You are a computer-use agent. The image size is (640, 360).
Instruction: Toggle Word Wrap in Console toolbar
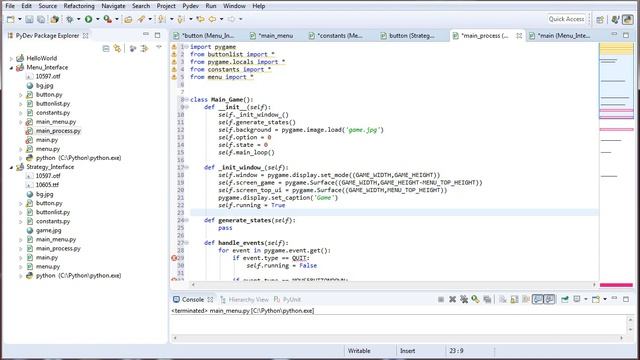pos(526,300)
